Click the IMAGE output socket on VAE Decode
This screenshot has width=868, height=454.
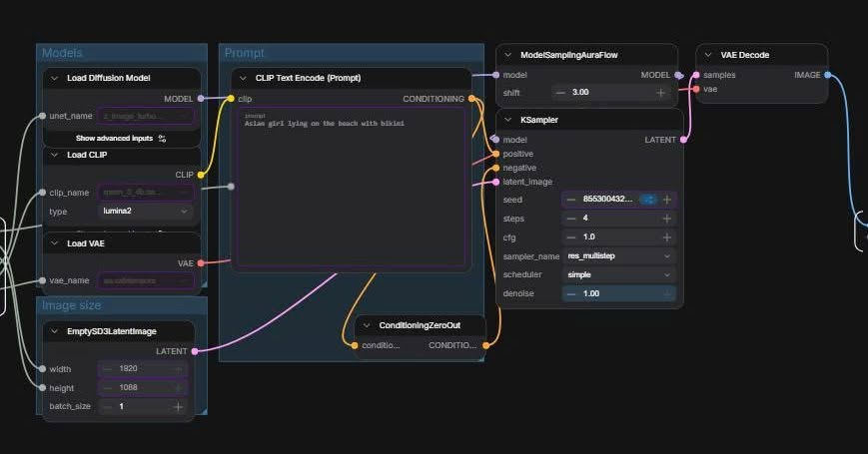point(828,75)
